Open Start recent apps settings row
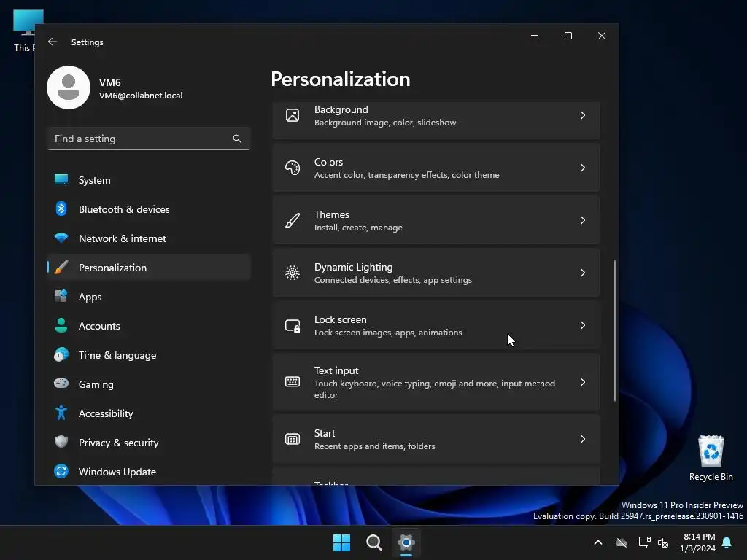This screenshot has width=747, height=560. (x=436, y=439)
